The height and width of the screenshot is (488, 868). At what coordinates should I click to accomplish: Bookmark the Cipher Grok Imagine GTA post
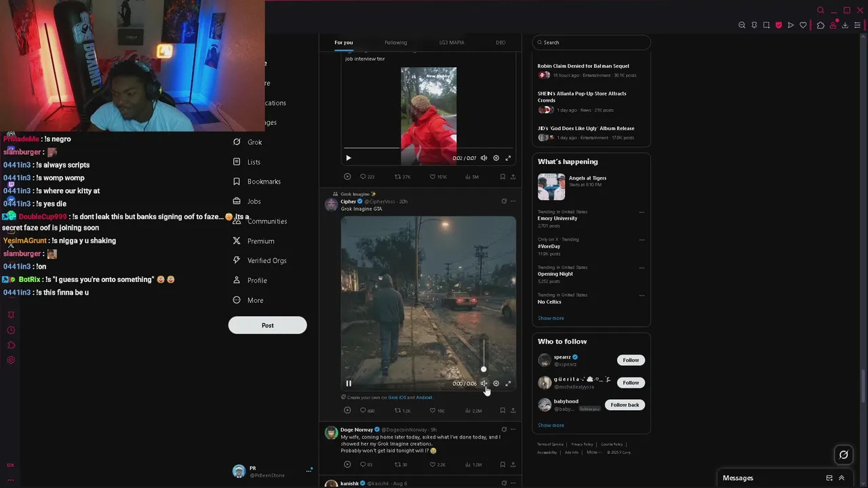pos(502,411)
